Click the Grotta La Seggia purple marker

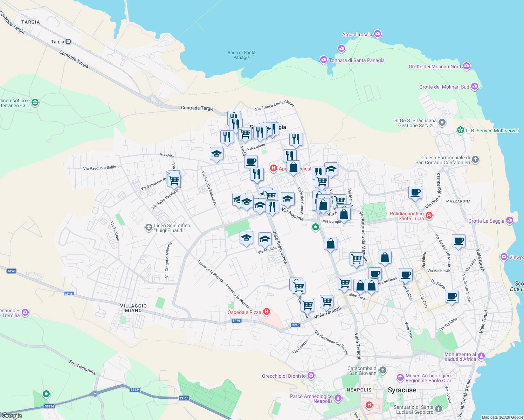[510, 220]
